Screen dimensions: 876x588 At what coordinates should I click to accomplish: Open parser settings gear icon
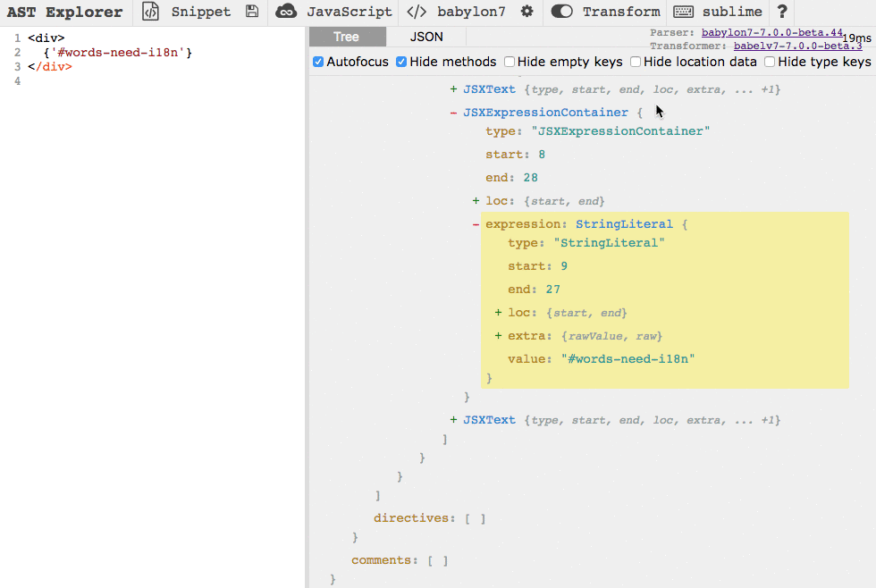pos(526,11)
